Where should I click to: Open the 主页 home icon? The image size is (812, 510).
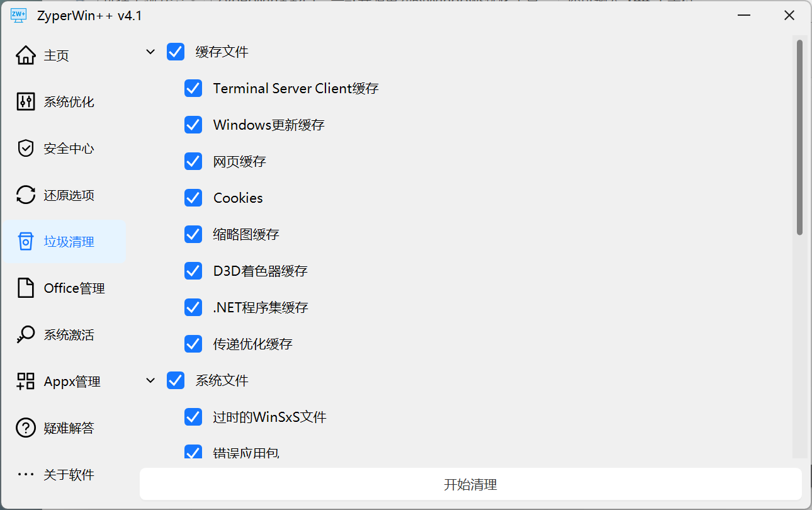click(26, 55)
